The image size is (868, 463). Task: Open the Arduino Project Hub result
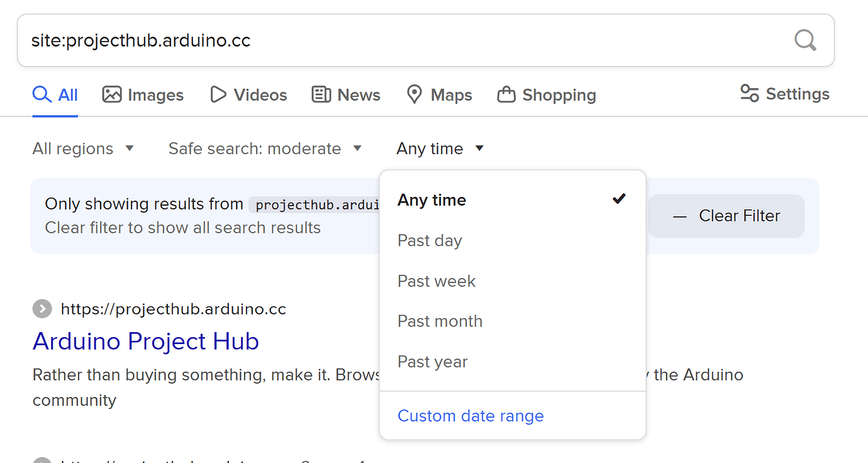[x=146, y=341]
